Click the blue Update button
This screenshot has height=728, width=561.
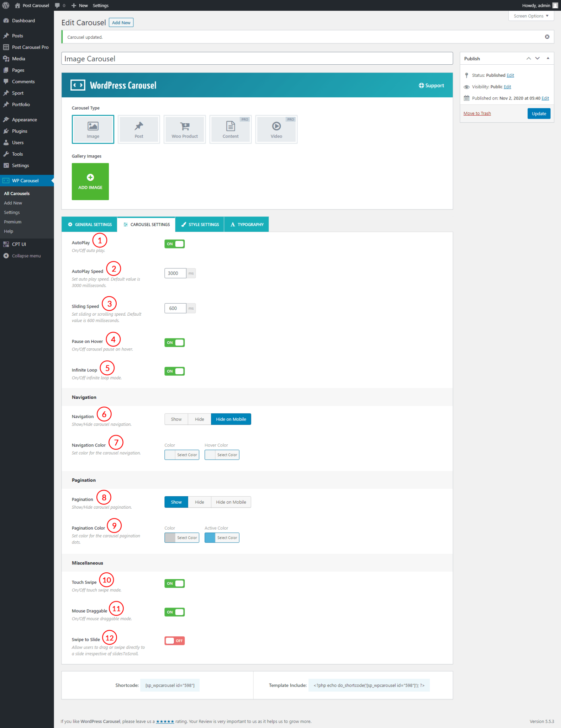coord(539,114)
